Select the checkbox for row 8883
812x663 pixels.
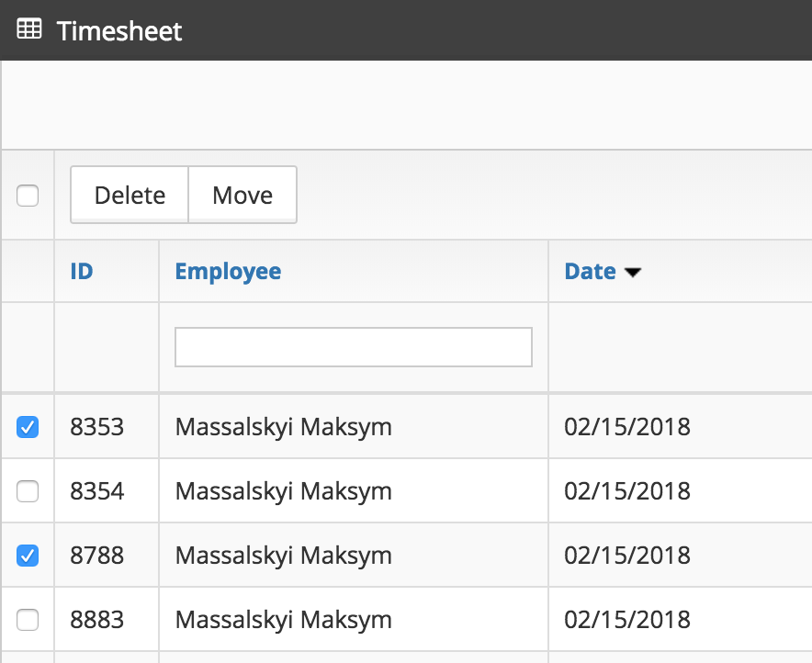[28, 620]
